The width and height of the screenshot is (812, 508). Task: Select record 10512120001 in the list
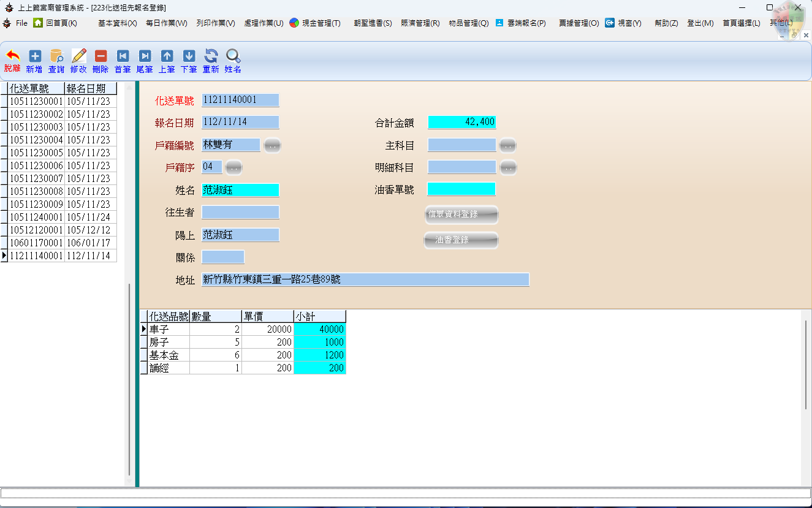coord(37,230)
